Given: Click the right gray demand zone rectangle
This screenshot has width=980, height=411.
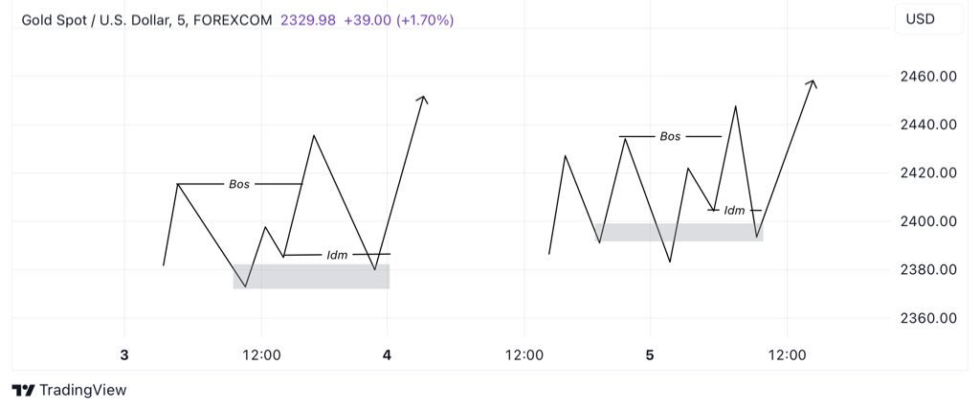Looking at the screenshot, I should tap(679, 232).
